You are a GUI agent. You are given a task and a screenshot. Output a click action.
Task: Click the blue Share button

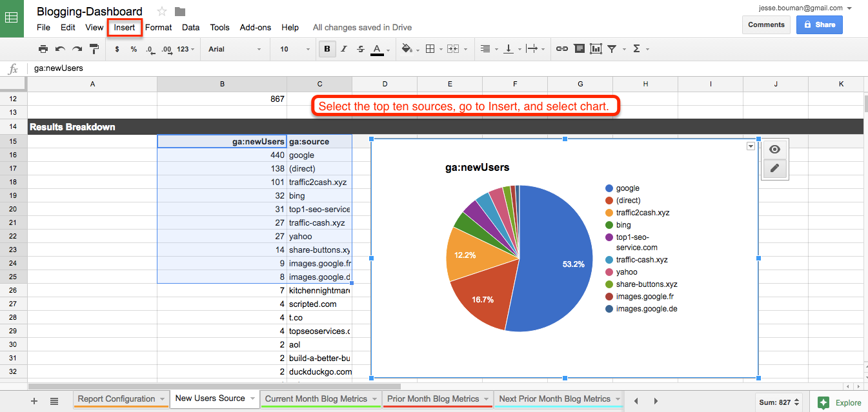coord(819,25)
